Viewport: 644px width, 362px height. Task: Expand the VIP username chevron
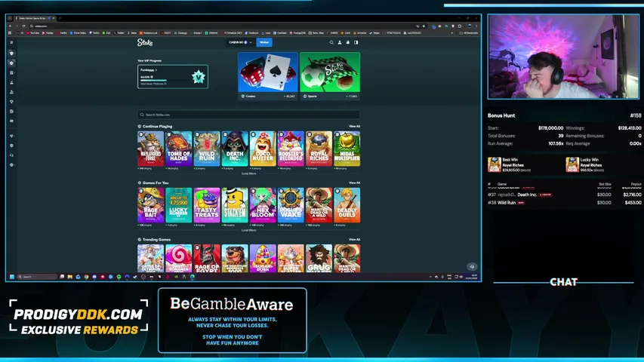click(156, 70)
